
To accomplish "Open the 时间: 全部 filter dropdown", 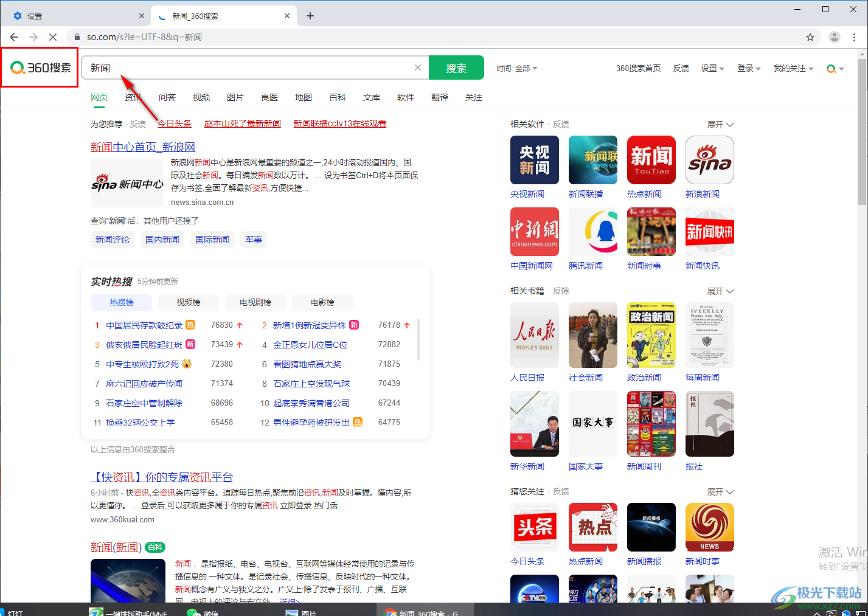I will [x=517, y=69].
